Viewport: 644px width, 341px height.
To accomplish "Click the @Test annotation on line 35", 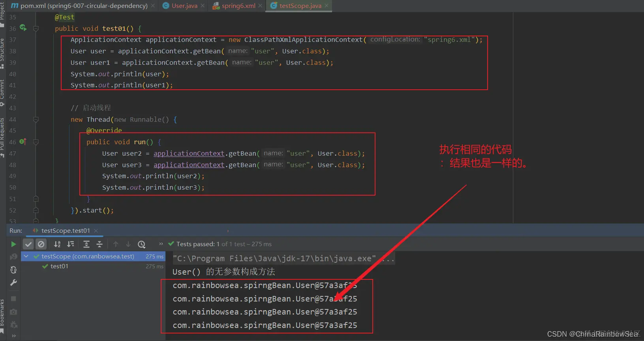I will [65, 17].
